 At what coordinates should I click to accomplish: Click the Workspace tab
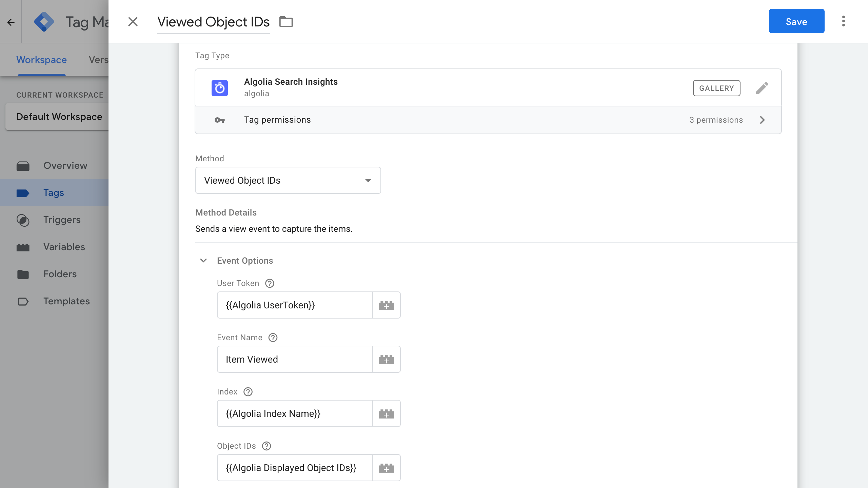(42, 60)
